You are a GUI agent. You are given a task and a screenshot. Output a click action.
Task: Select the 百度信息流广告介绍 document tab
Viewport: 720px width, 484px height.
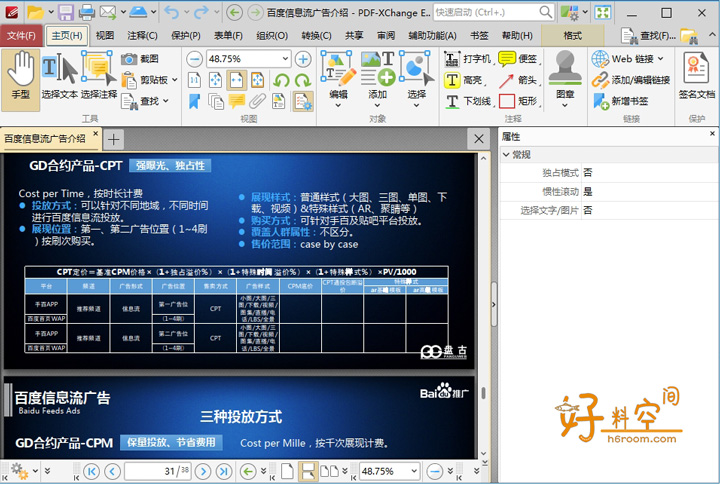coord(45,138)
